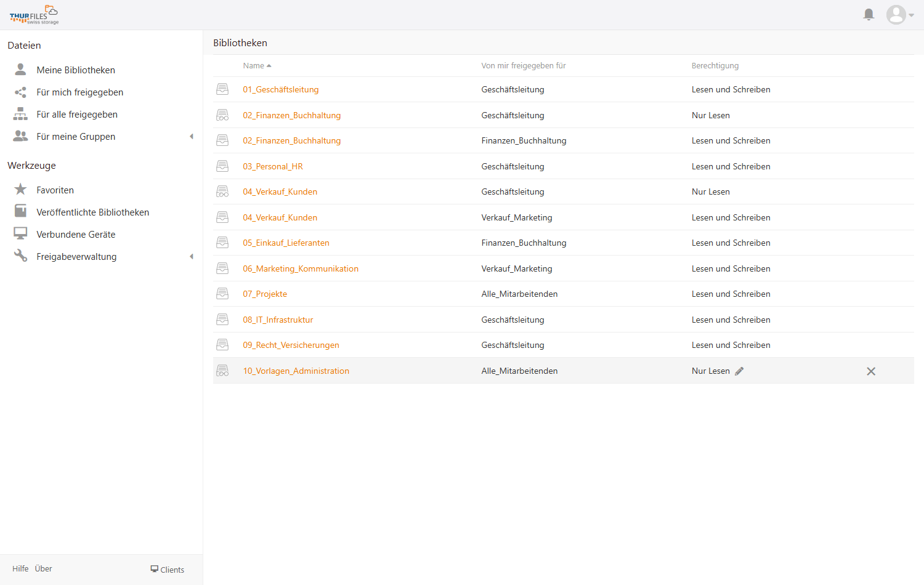The image size is (924, 585).
Task: Open the user avatar menu
Action: [899, 15]
